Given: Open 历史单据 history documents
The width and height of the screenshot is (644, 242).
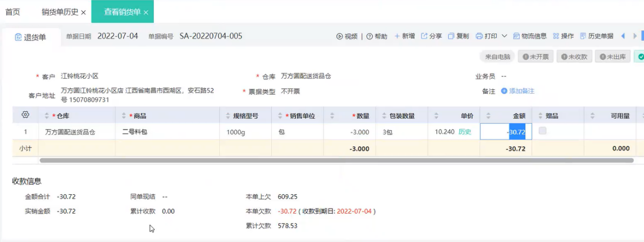Looking at the screenshot, I should (x=597, y=36).
